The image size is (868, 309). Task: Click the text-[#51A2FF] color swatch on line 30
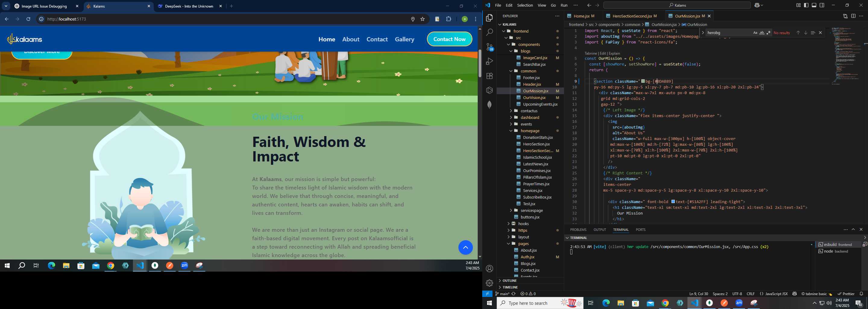click(673, 202)
